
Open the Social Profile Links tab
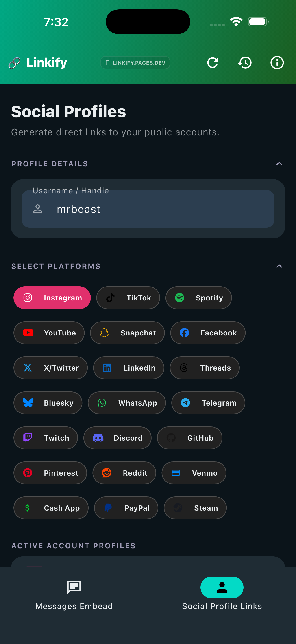coord(222,595)
